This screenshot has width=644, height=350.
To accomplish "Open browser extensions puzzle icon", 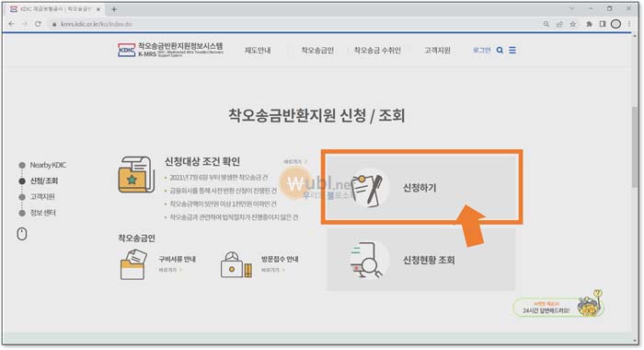I will pyautogui.click(x=589, y=24).
